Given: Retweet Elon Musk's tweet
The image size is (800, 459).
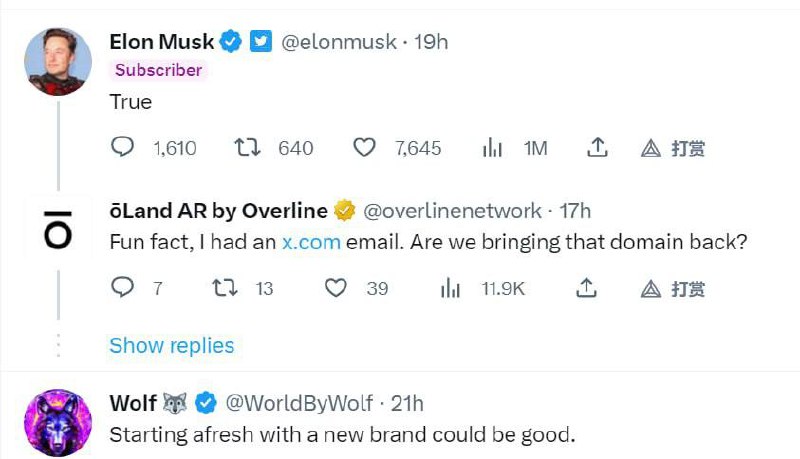Looking at the screenshot, I should point(247,148).
